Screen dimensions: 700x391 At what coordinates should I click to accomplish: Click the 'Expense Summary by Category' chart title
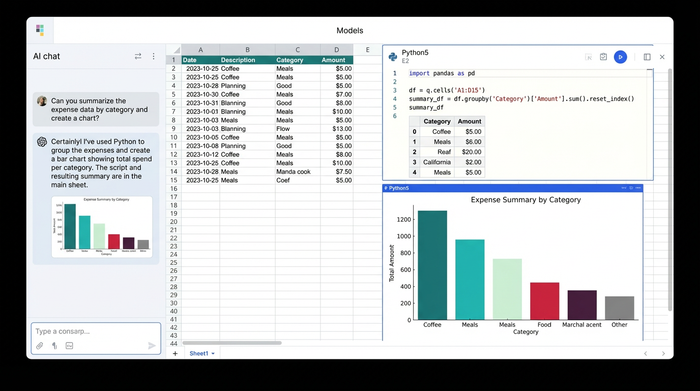pos(525,200)
